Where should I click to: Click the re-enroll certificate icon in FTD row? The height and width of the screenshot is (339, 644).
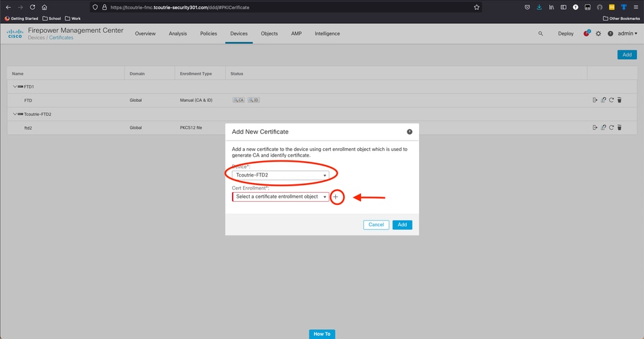click(603, 100)
